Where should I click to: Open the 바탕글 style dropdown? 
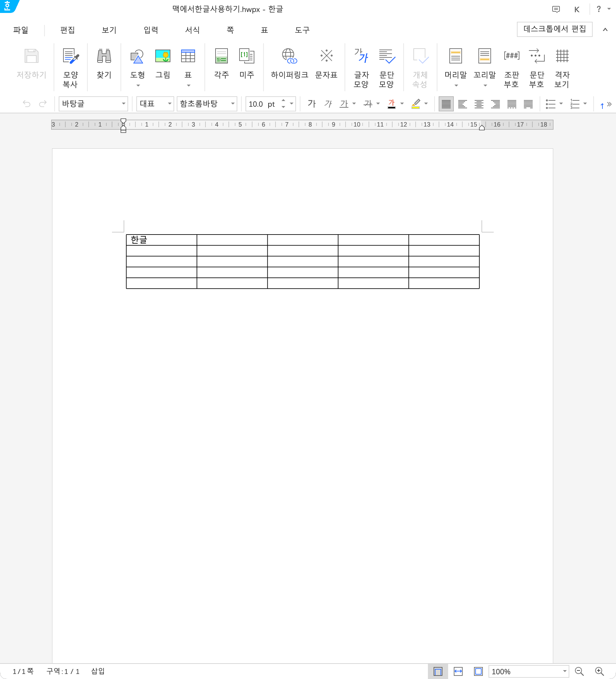tap(124, 104)
